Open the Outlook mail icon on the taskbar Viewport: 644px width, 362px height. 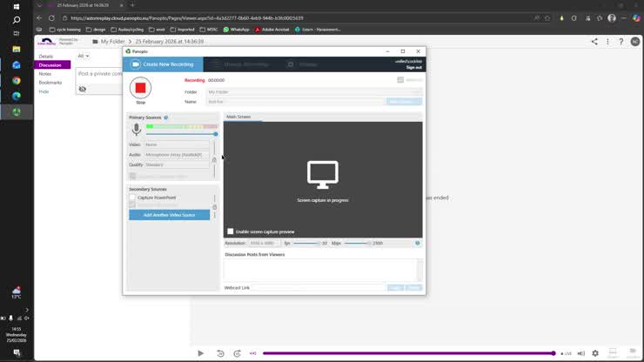pos(17,65)
